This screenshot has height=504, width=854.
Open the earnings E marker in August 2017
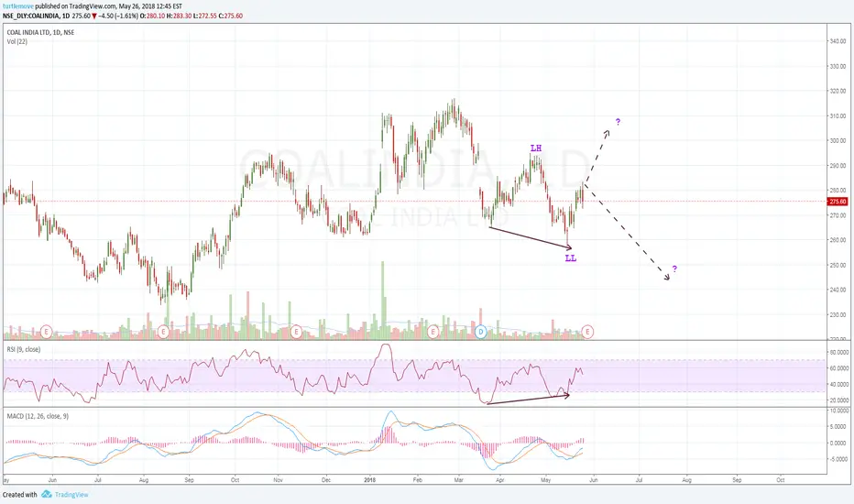pos(163,331)
